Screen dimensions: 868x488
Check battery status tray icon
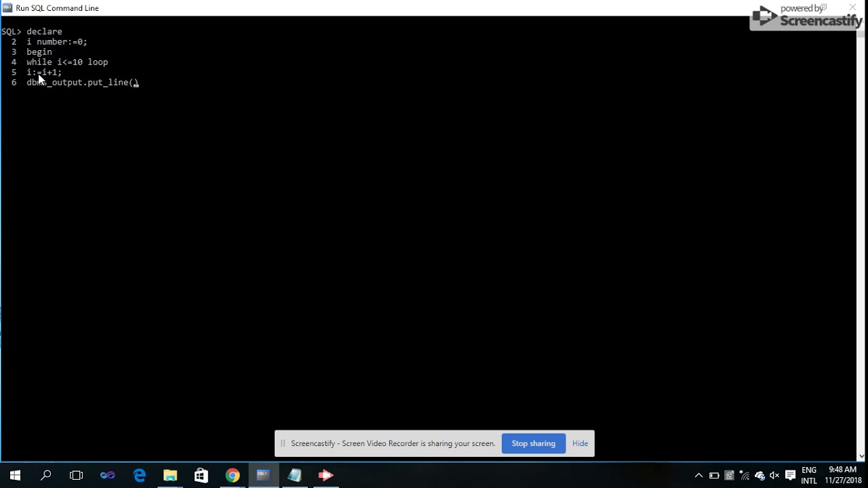tap(714, 475)
